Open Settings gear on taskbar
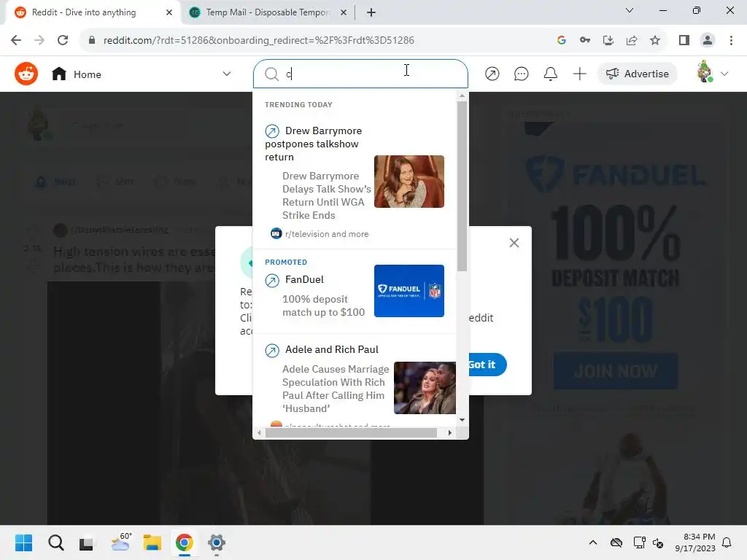 [x=216, y=542]
